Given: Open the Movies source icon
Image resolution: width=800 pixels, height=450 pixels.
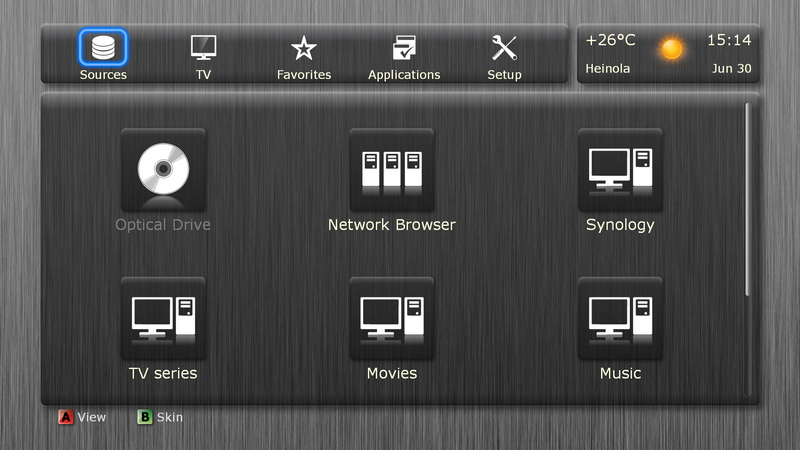Looking at the screenshot, I should pyautogui.click(x=392, y=318).
